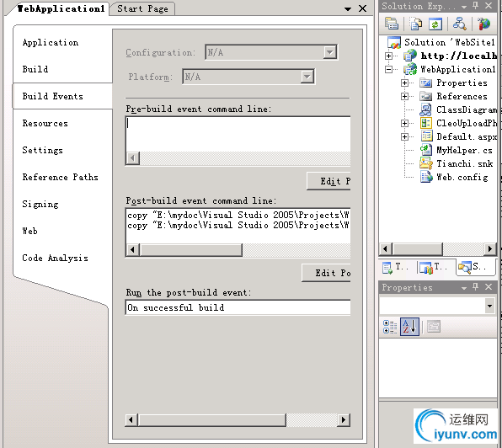Open Properties panel window options arrow
Viewport: 502px width, 448px height.
click(x=463, y=288)
